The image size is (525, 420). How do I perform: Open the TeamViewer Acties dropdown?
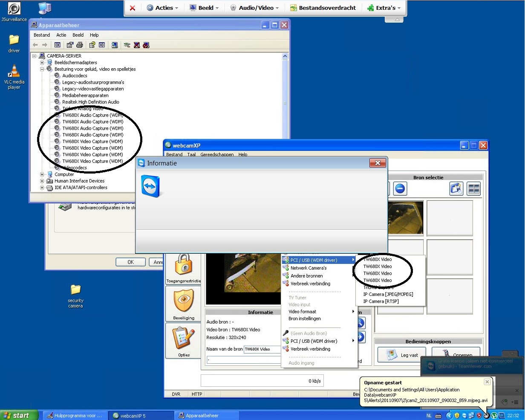[x=162, y=8]
